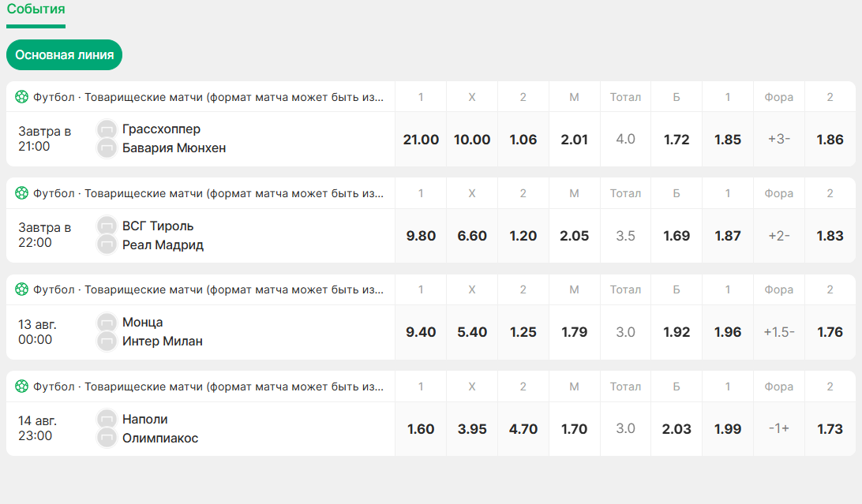
Task: Select total over odds 1.69
Action: pyautogui.click(x=676, y=236)
